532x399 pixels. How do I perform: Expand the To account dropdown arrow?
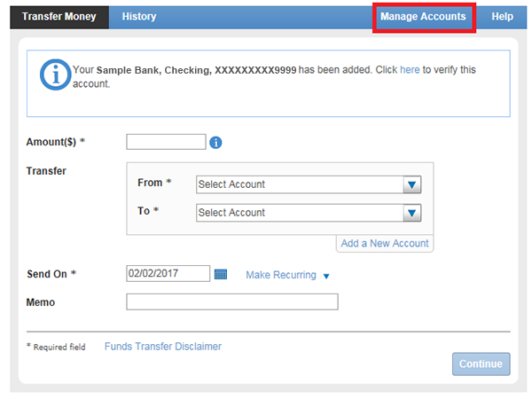click(412, 213)
